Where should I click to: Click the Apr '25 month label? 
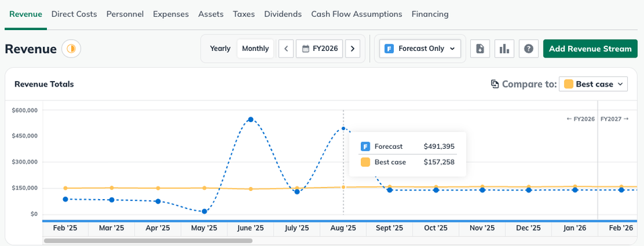pos(158,228)
